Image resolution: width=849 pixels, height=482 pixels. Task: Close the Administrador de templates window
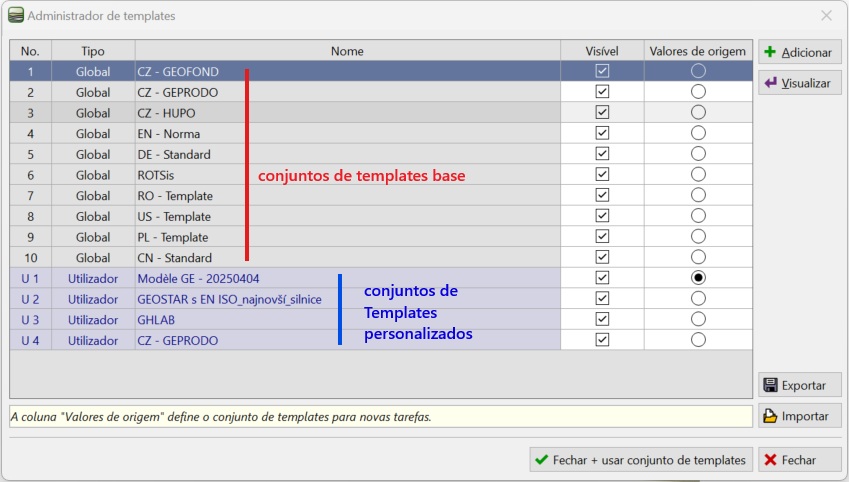pyautogui.click(x=826, y=15)
